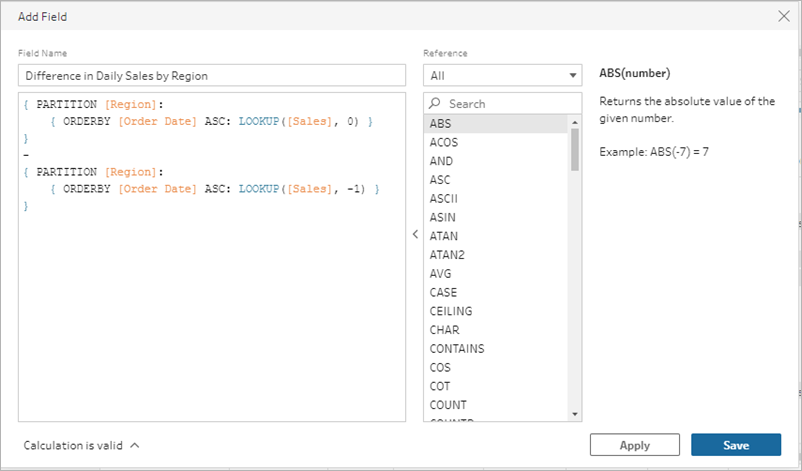Click the search magnifier icon

(434, 103)
